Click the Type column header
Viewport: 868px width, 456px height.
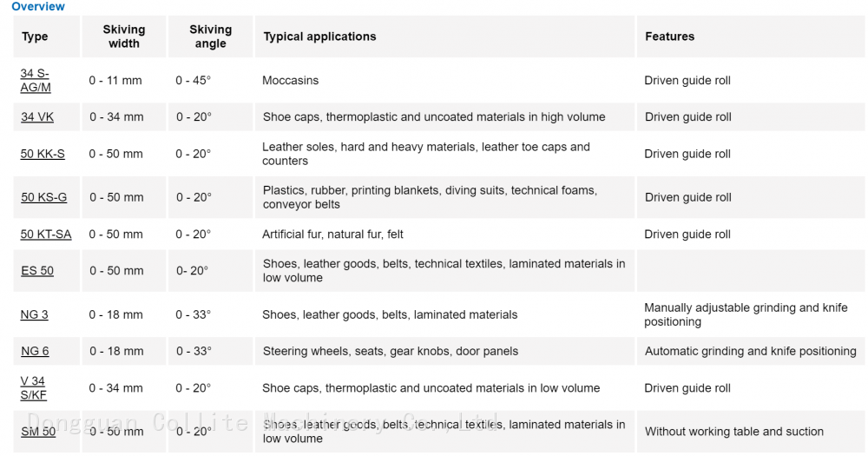coord(35,36)
